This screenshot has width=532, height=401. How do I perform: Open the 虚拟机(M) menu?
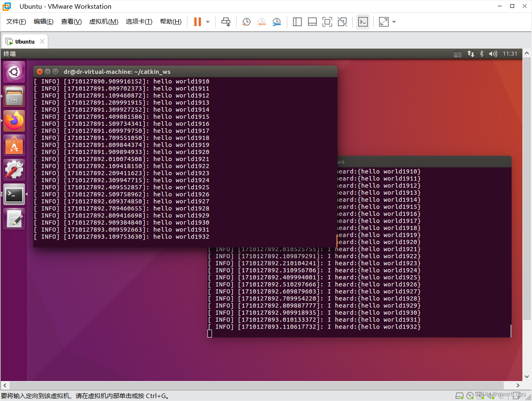(103, 22)
